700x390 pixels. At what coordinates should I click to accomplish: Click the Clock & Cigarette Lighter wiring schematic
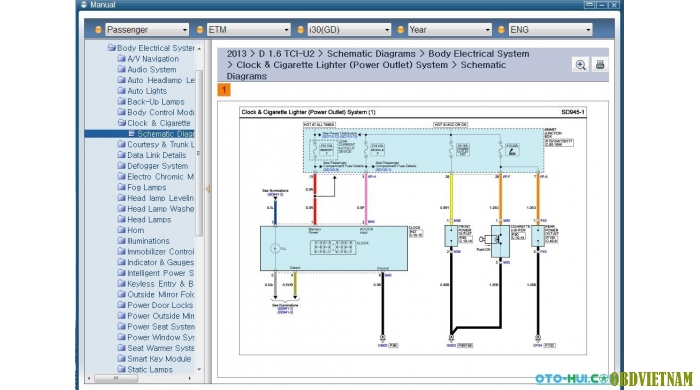click(x=412, y=230)
